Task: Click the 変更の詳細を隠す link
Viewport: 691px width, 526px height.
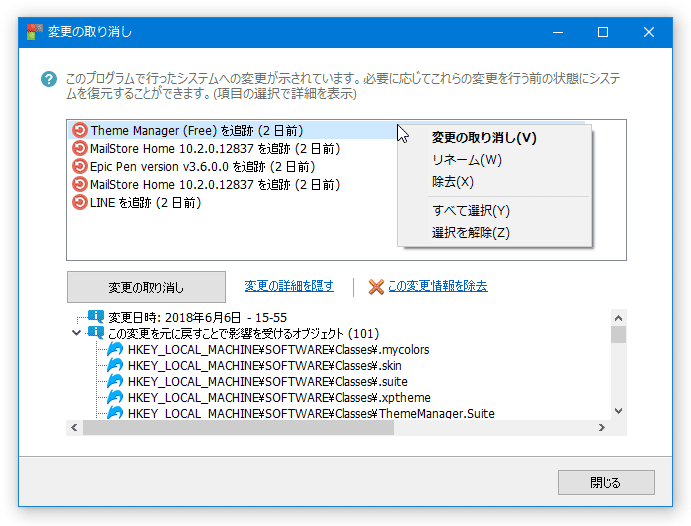Action: click(289, 286)
